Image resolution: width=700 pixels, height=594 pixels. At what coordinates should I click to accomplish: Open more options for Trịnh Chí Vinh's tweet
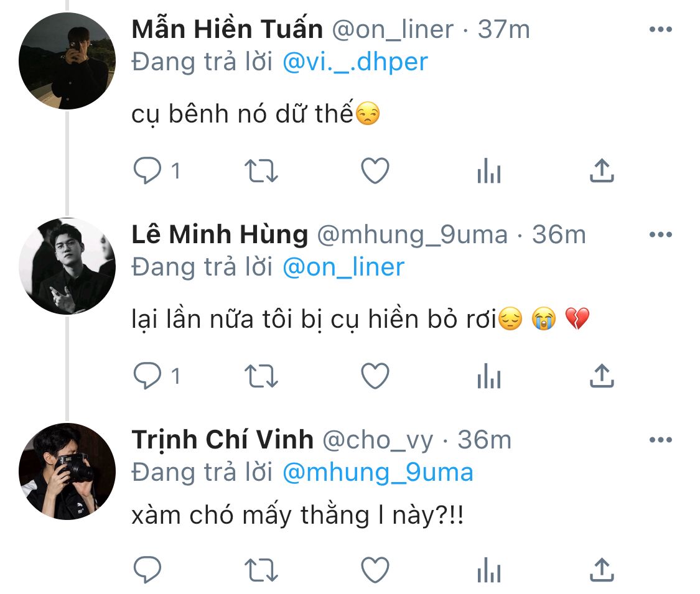pos(660,440)
